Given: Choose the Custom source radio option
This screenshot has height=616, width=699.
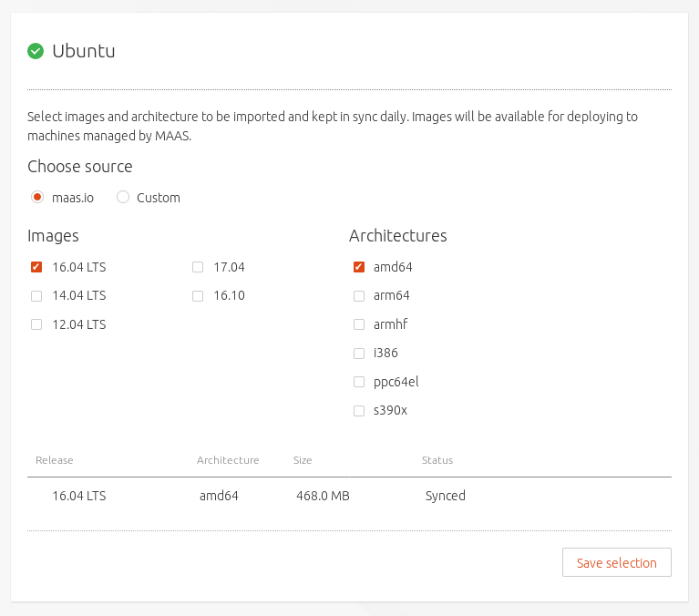Looking at the screenshot, I should pyautogui.click(x=123, y=197).
